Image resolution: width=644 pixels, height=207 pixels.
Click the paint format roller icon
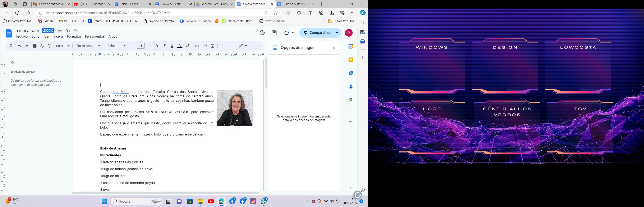pyautogui.click(x=49, y=46)
